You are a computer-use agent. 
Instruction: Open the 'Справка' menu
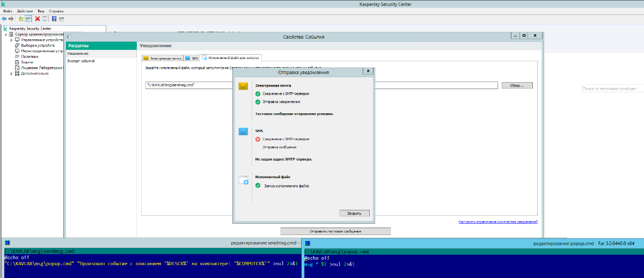coord(56,11)
